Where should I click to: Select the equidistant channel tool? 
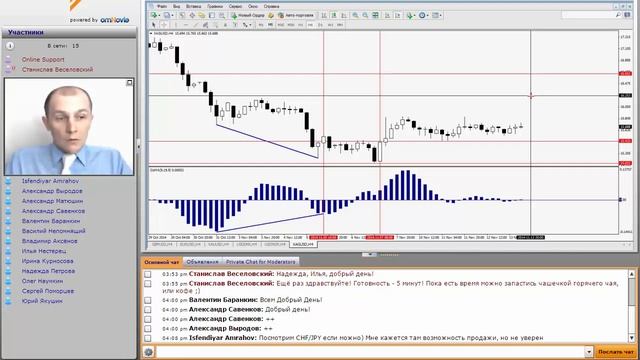[205, 25]
